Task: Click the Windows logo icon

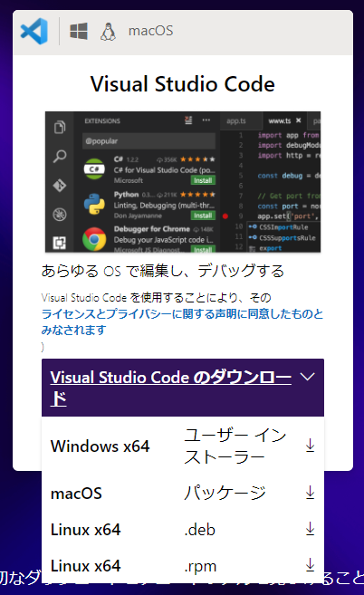Action: (x=79, y=31)
